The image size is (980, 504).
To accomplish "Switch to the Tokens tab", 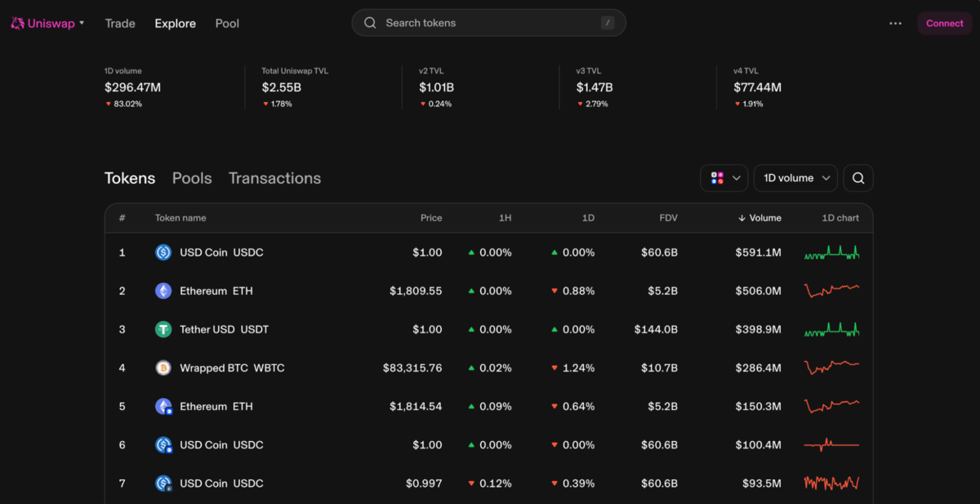I will click(130, 178).
